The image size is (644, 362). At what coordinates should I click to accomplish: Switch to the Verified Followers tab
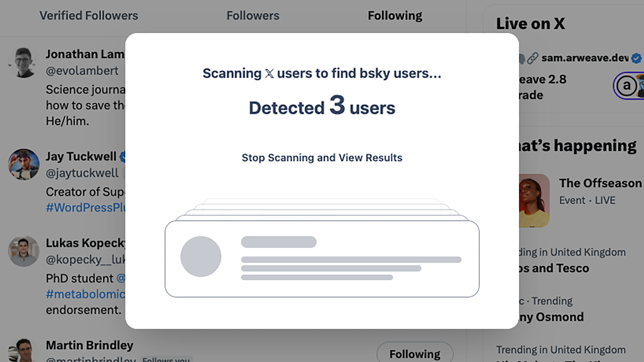pyautogui.click(x=89, y=15)
